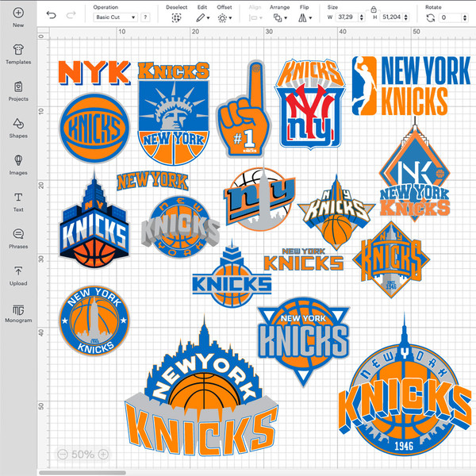Screen dimensions: 476x476
Task: Click the Rotate icon
Action: pyautogui.click(x=430, y=18)
